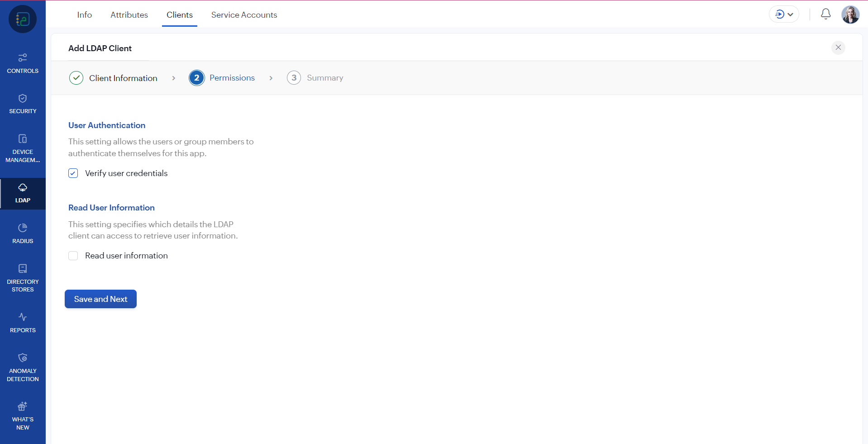The height and width of the screenshot is (444, 868).
Task: Click the Read User Information heading
Action: click(111, 208)
